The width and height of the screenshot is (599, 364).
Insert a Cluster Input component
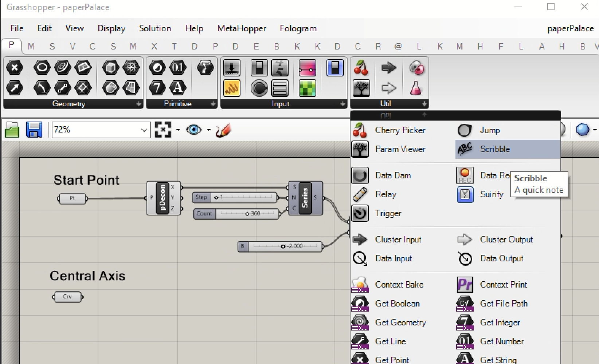398,240
